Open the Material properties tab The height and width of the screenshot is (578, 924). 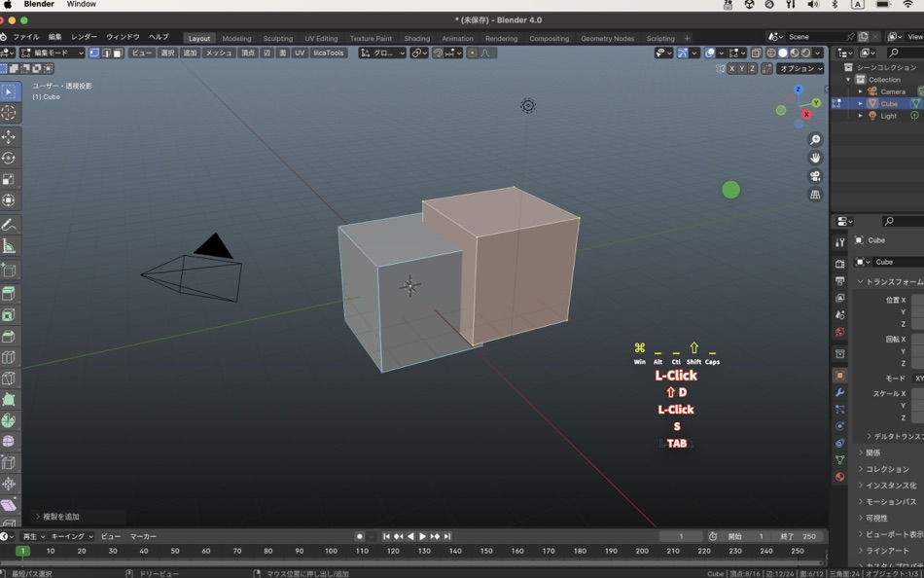coord(840,477)
